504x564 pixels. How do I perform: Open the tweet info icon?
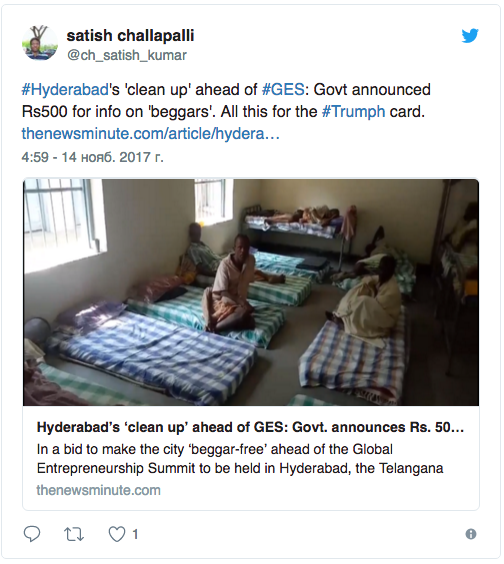tap(471, 534)
